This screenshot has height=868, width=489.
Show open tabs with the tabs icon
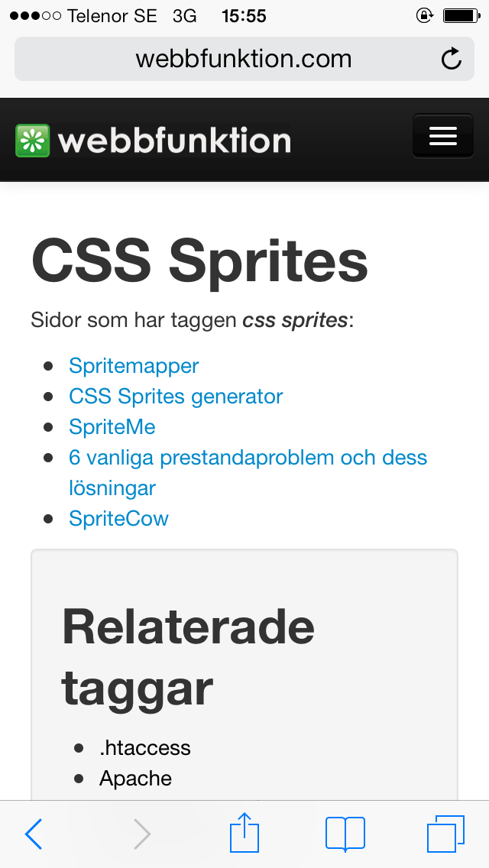[x=445, y=833]
